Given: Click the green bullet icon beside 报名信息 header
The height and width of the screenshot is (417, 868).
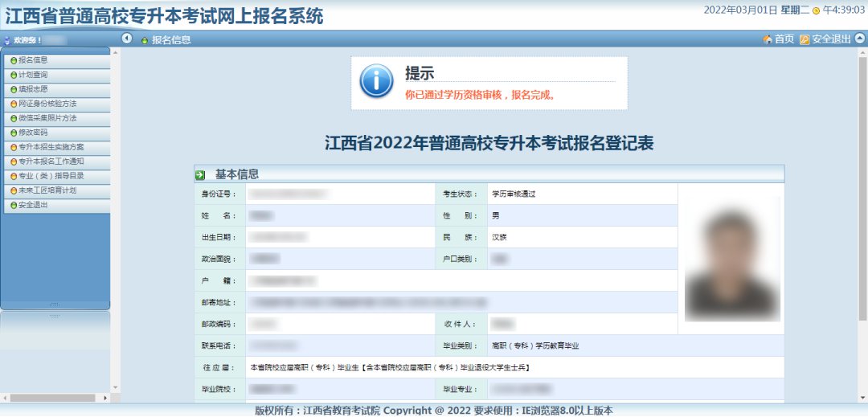Looking at the screenshot, I should (144, 39).
